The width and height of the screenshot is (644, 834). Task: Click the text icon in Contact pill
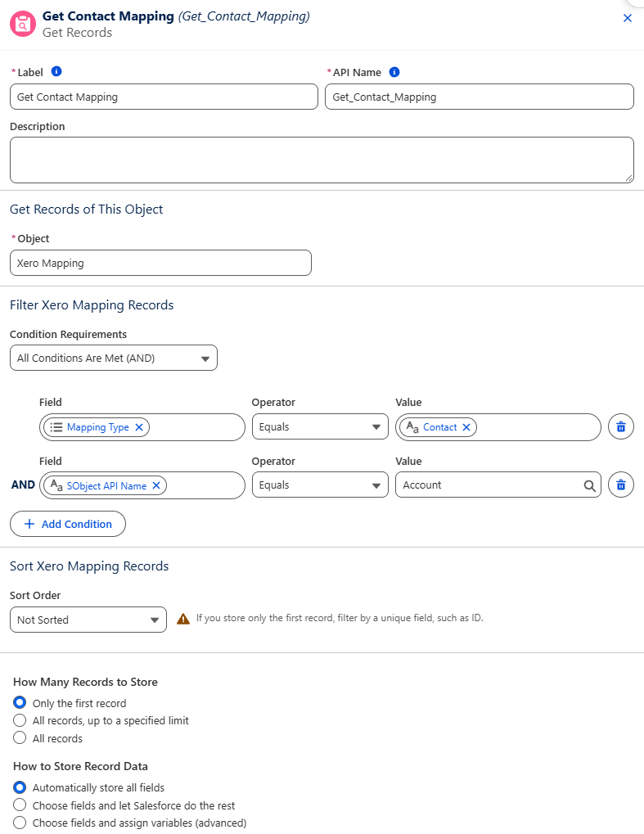(x=412, y=426)
